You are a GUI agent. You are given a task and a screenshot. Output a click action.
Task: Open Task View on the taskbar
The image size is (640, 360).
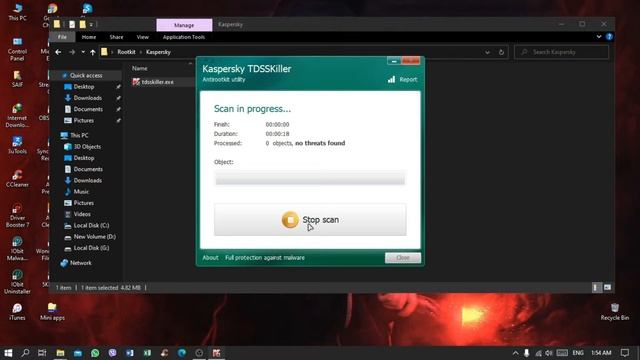pos(42,353)
